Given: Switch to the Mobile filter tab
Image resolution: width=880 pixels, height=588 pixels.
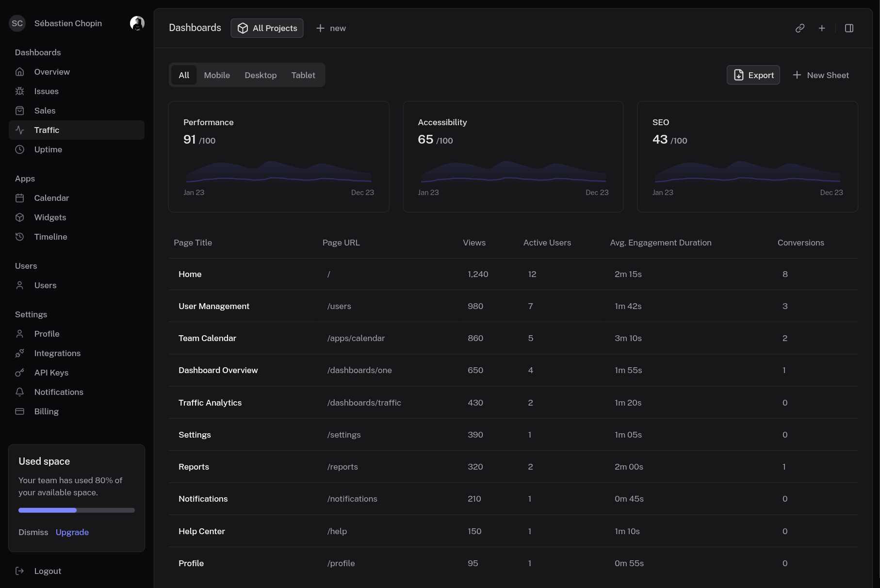Looking at the screenshot, I should (217, 75).
